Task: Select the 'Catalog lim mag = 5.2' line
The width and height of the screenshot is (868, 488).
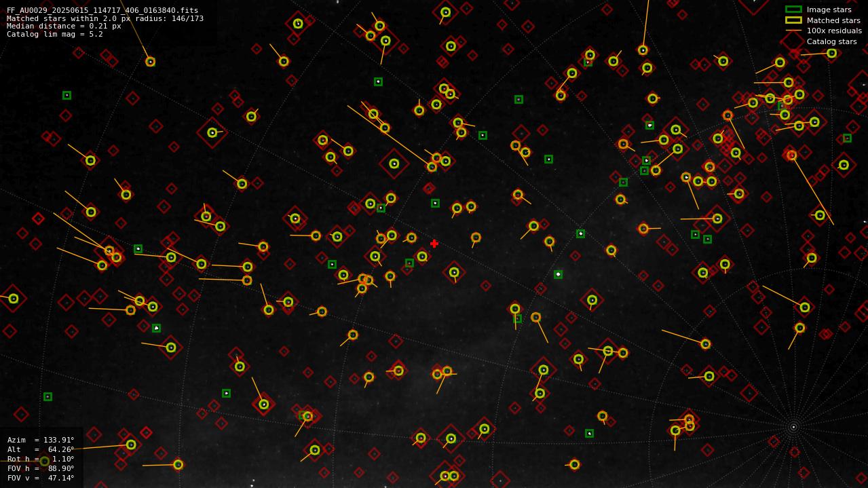Action: point(55,34)
